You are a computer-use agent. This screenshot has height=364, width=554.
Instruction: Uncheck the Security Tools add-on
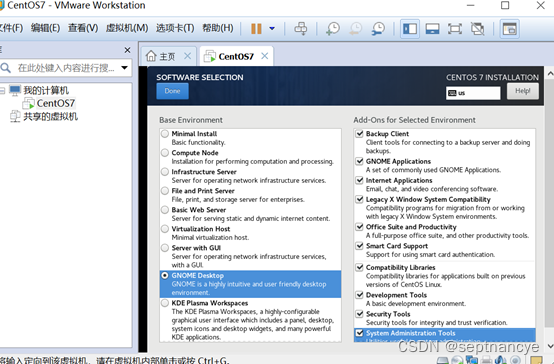click(359, 314)
